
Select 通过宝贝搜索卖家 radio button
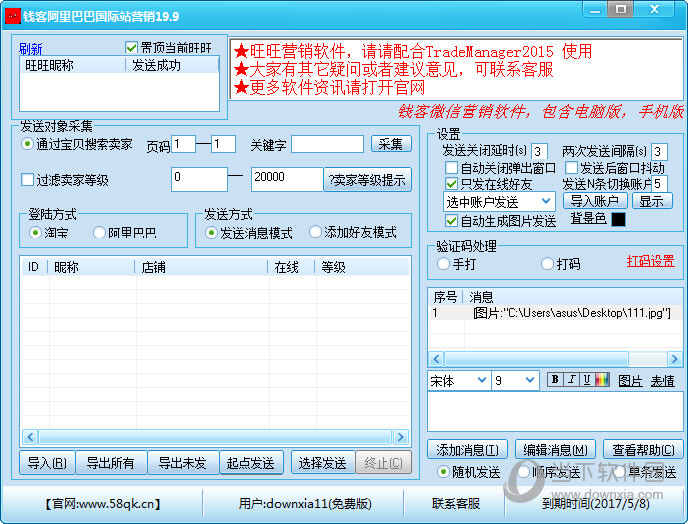tap(27, 144)
